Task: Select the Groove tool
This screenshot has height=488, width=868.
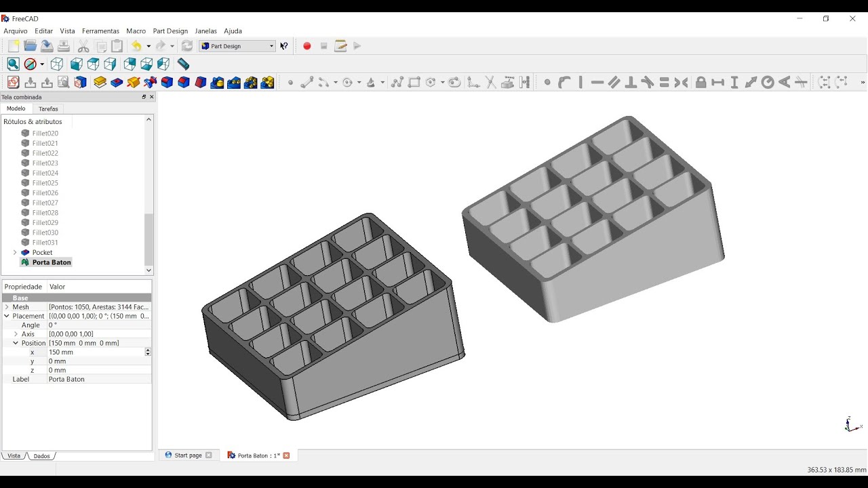Action: [x=151, y=83]
